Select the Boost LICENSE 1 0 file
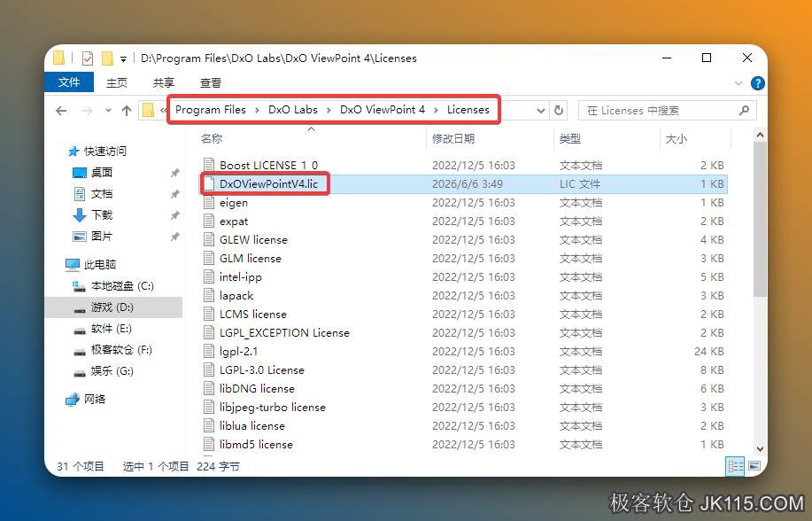This screenshot has height=521, width=812. 268,166
